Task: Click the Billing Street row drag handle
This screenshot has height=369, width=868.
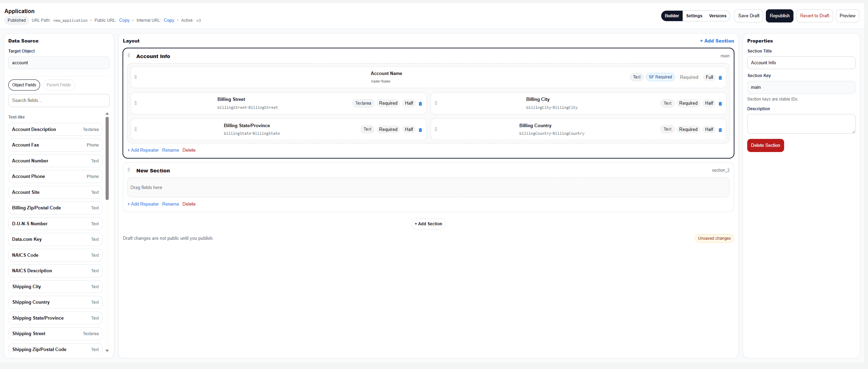Action: 136,103
